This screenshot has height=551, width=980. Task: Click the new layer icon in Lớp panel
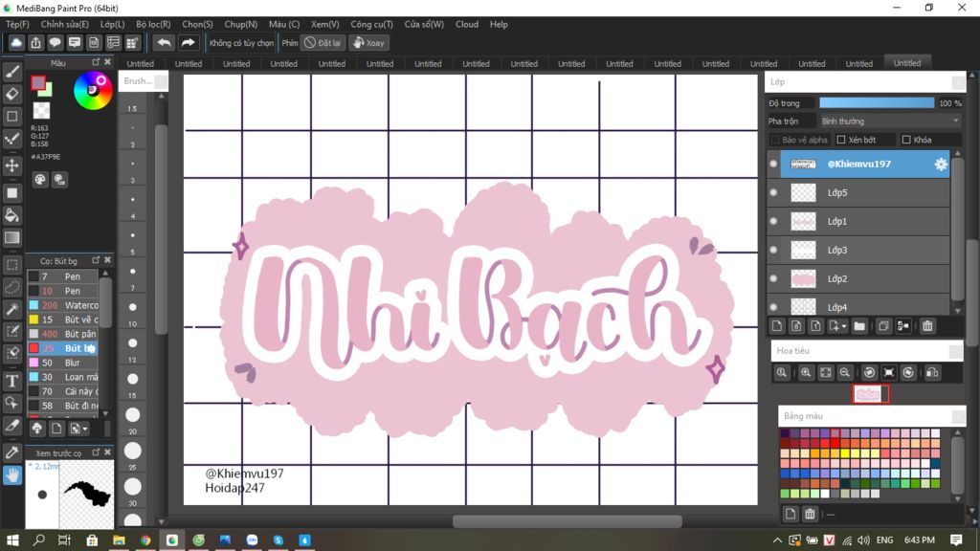777,325
